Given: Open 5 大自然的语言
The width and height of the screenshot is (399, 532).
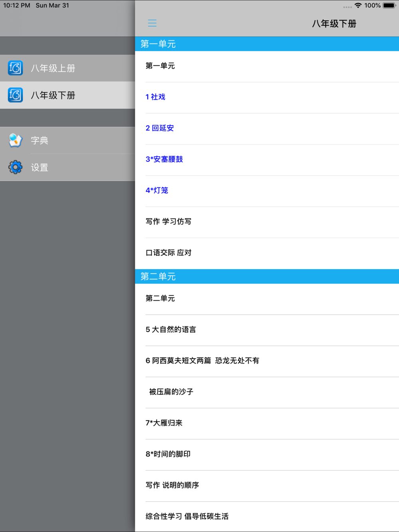Looking at the screenshot, I should tap(267, 330).
